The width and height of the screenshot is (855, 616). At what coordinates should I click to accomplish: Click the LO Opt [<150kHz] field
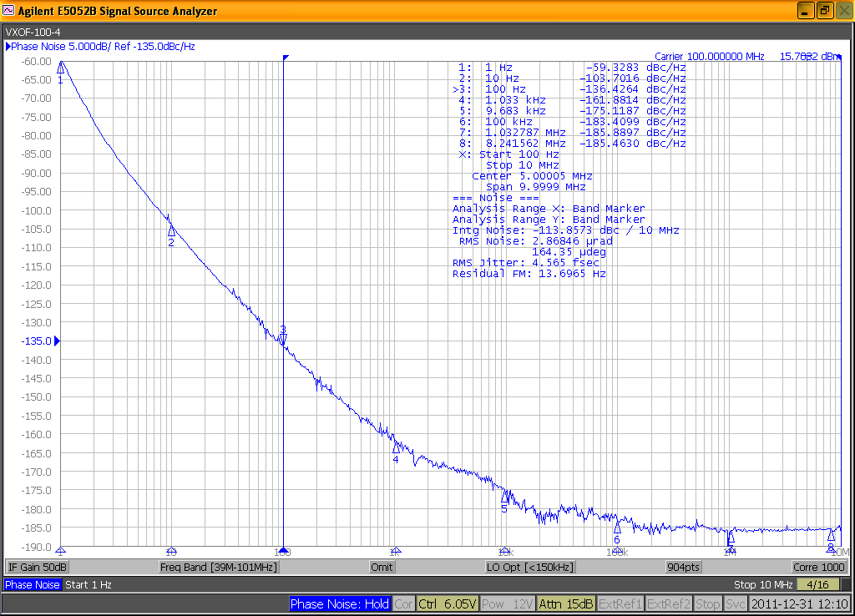530,567
